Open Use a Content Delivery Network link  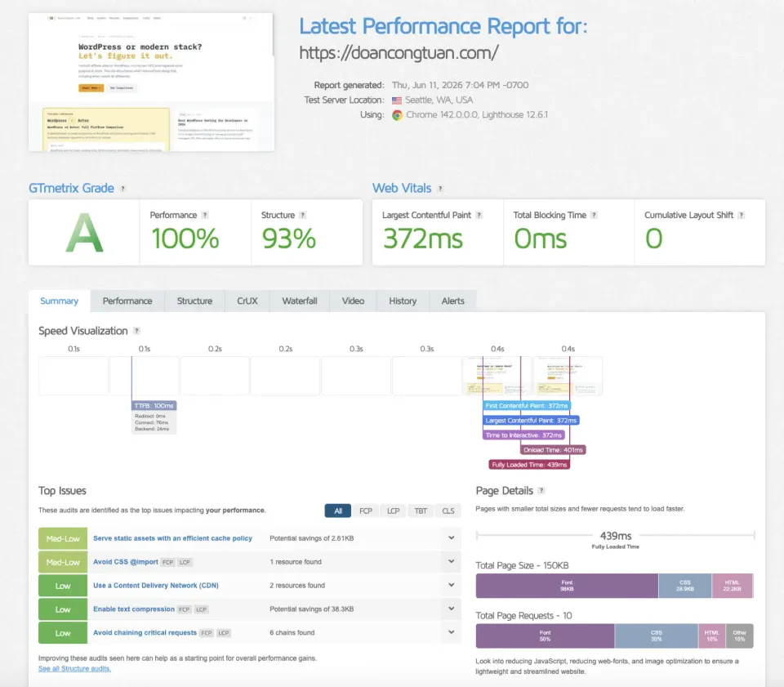point(155,586)
